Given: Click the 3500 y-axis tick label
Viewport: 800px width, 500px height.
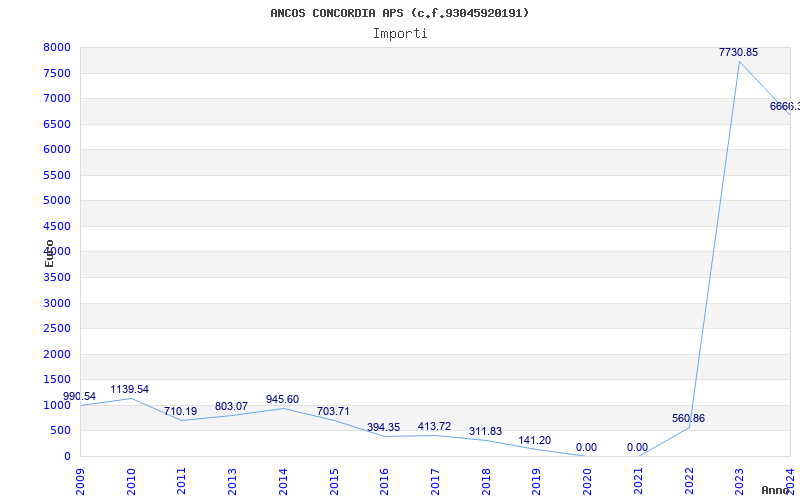Looking at the screenshot, I should [x=57, y=278].
